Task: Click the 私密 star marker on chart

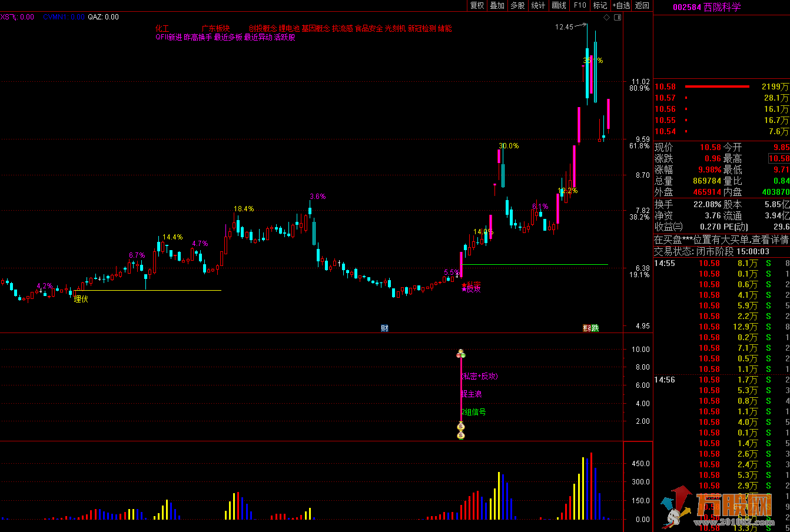Action: (x=471, y=285)
